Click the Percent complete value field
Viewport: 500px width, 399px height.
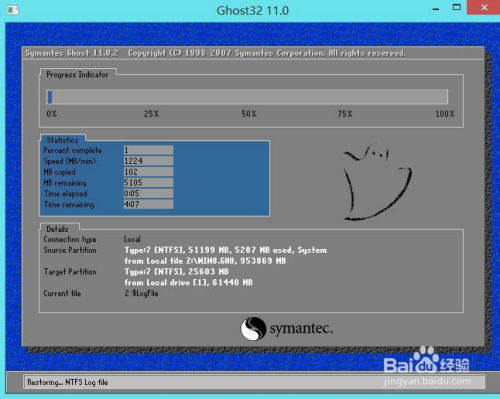click(148, 150)
